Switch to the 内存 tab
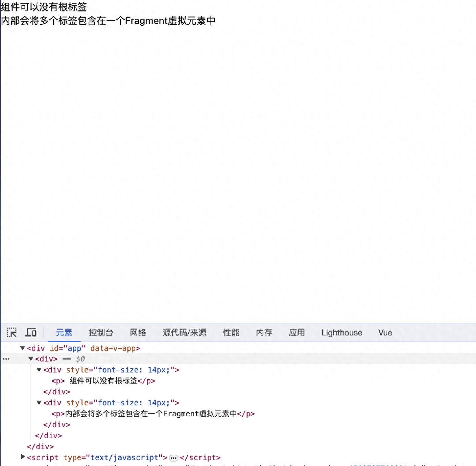476x466 pixels. (264, 332)
